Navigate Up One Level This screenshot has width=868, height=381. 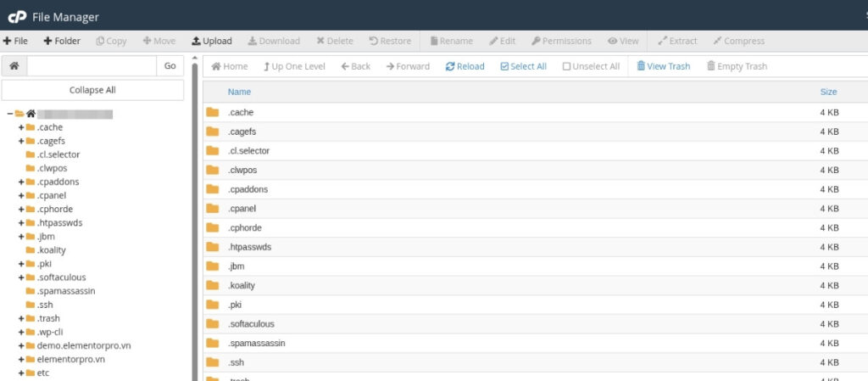293,66
